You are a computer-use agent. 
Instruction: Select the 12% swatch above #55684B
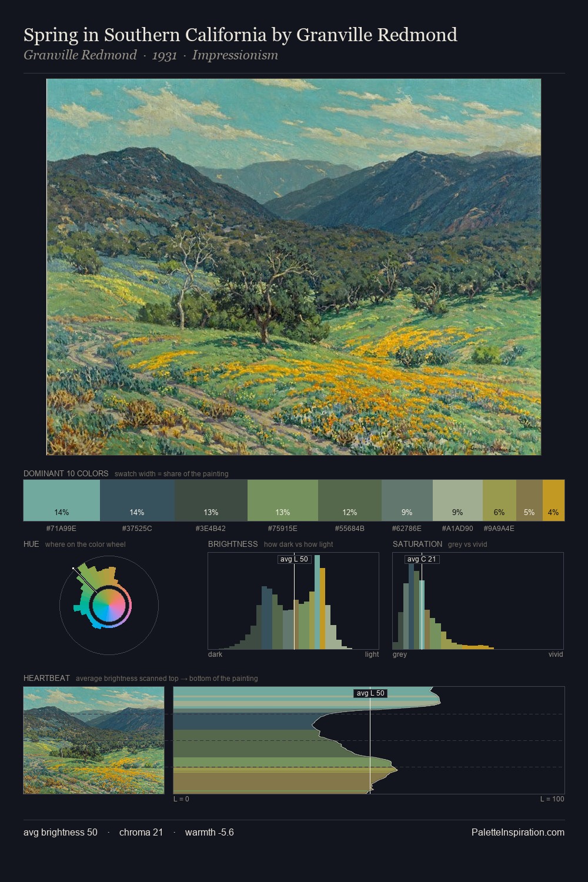(x=350, y=500)
